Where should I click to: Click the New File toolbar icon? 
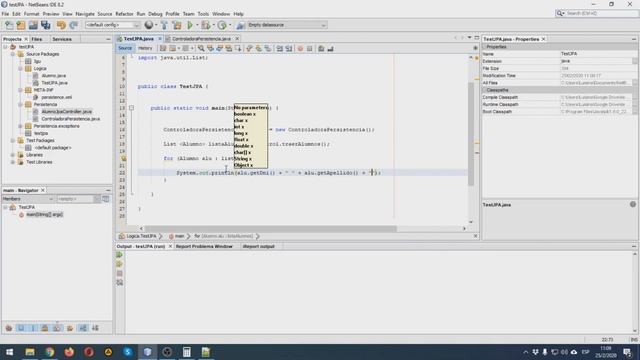pos(9,25)
